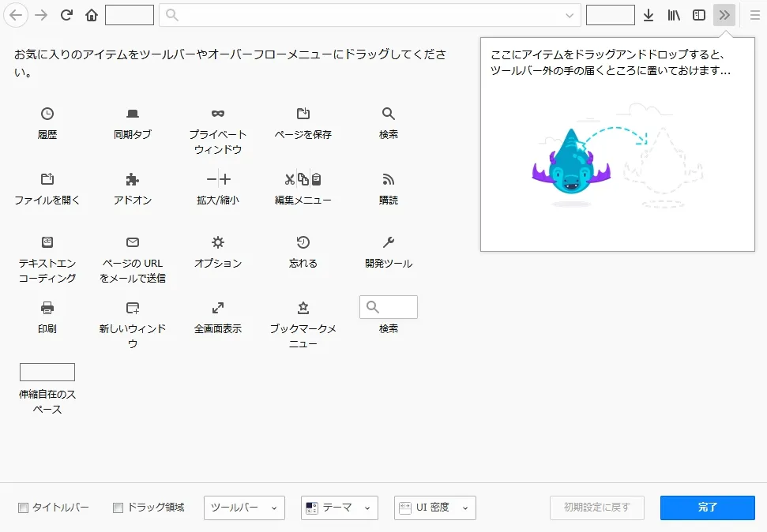Click inside the URL address bar
Image resolution: width=767 pixels, height=532 pixels.
(370, 15)
